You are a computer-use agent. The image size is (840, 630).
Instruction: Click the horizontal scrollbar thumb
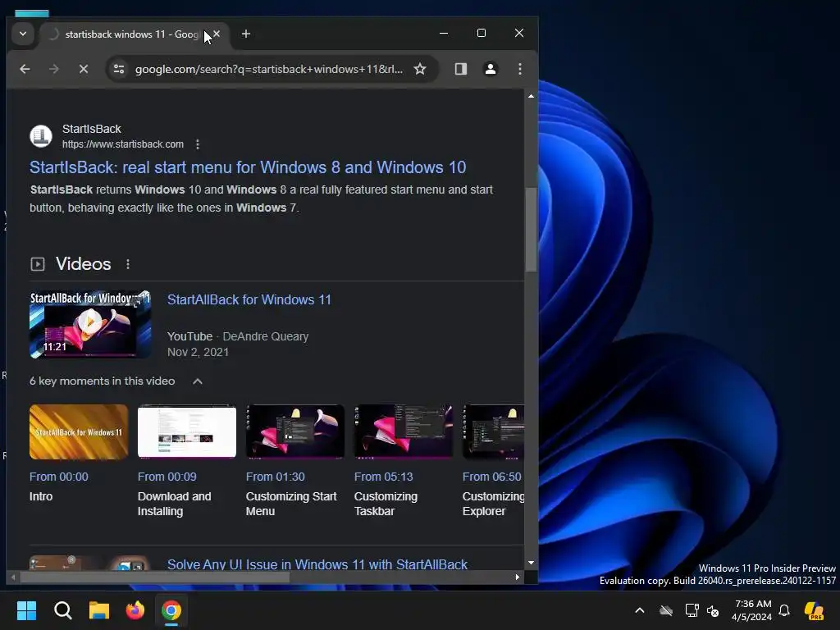pyautogui.click(x=155, y=577)
